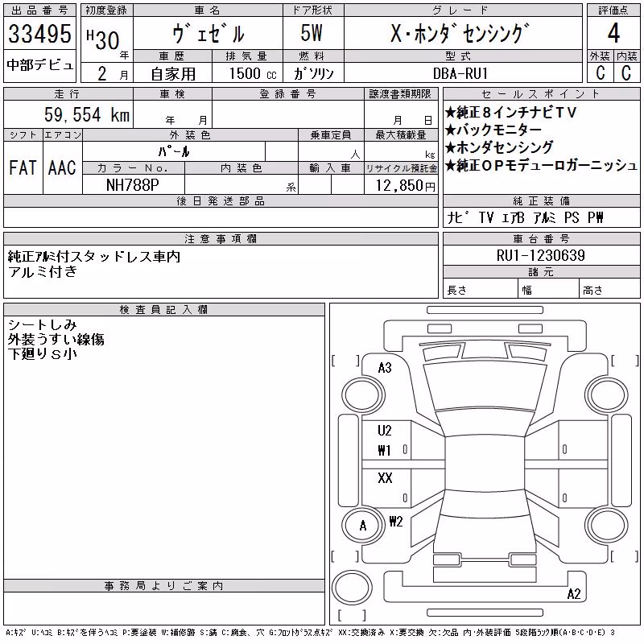Click recycle deposit 12,850円

point(405,186)
